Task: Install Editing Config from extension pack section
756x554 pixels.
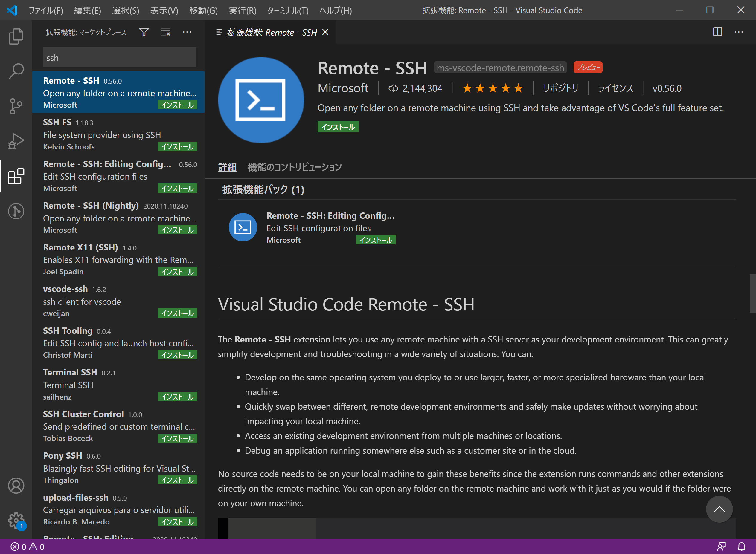Action: tap(376, 240)
